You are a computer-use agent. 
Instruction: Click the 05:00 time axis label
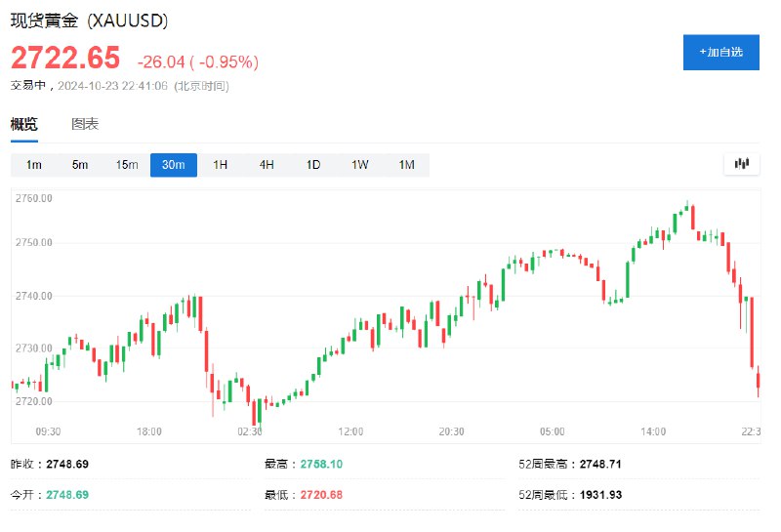(x=553, y=431)
